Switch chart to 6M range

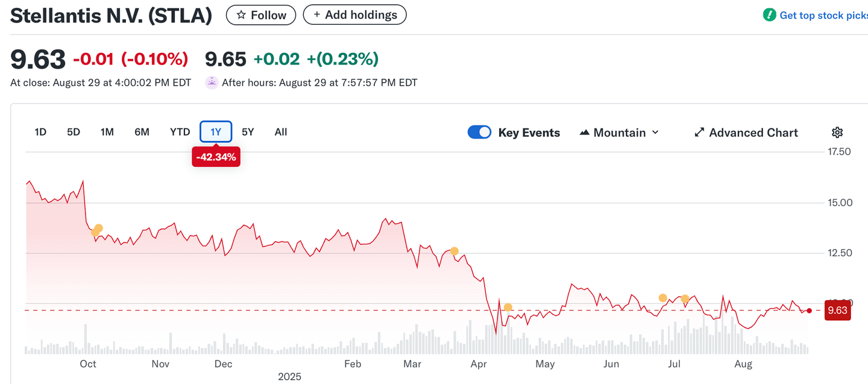(x=142, y=132)
